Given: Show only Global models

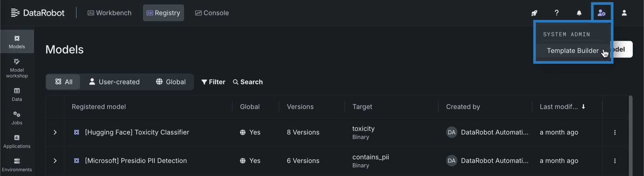Looking at the screenshot, I should [x=171, y=82].
